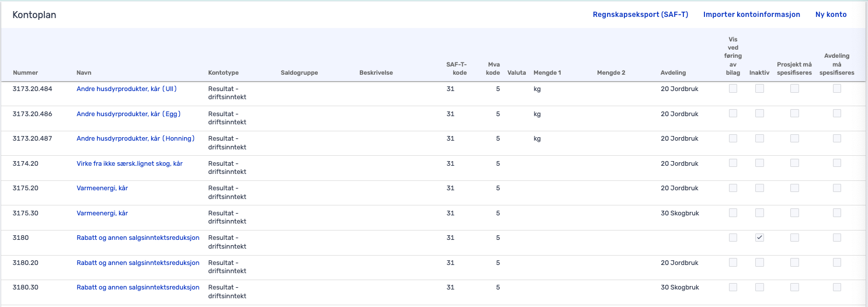Toggle Vis ved føring checkbox for 3180
Screen dimensions: 868x307
(x=732, y=238)
